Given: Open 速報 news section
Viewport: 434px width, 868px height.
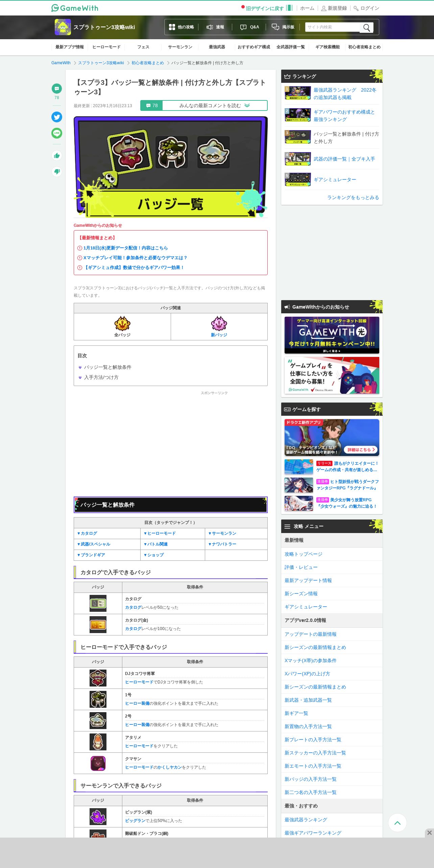Looking at the screenshot, I should tap(215, 27).
